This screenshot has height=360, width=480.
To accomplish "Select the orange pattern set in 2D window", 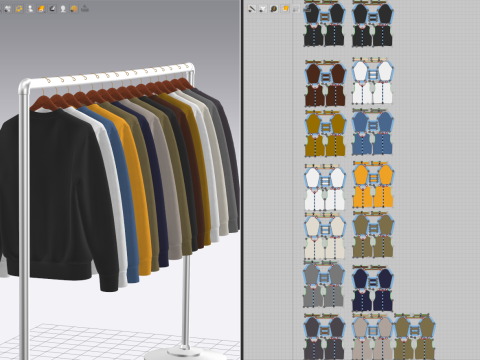I will pyautogui.click(x=373, y=185).
